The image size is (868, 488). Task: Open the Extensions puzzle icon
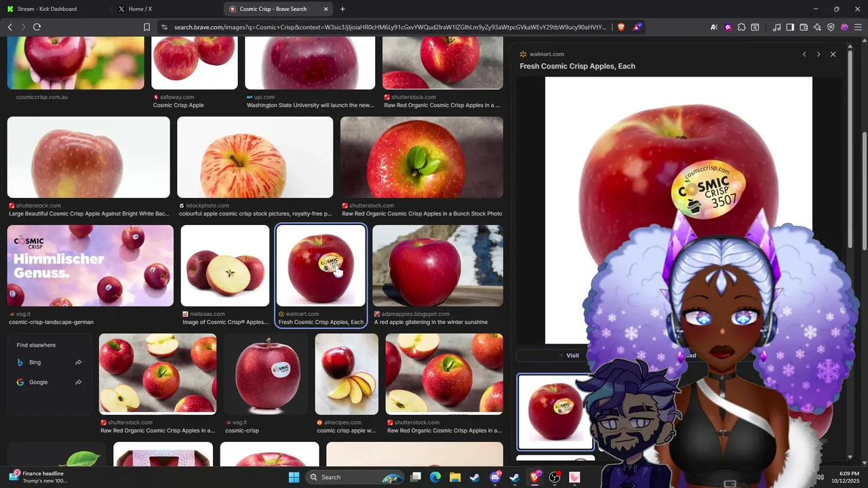point(741,27)
